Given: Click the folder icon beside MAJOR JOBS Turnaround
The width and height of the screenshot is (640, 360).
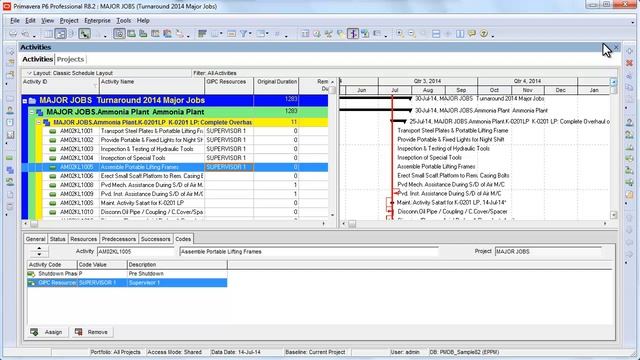Looking at the screenshot, I should pyautogui.click(x=33, y=100).
